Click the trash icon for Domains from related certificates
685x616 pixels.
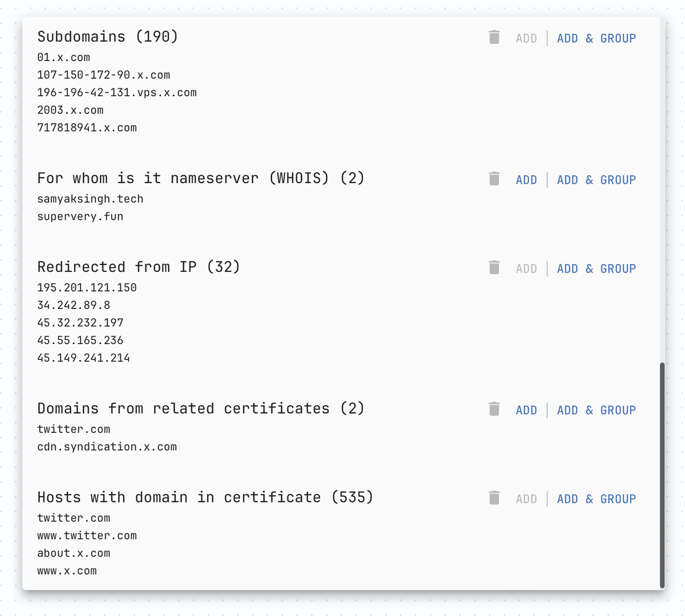point(494,409)
